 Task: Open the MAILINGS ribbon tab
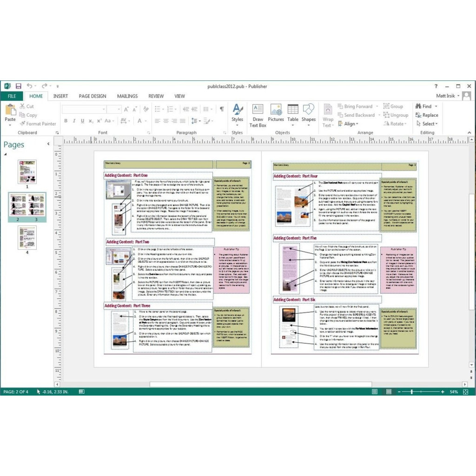pyautogui.click(x=127, y=96)
